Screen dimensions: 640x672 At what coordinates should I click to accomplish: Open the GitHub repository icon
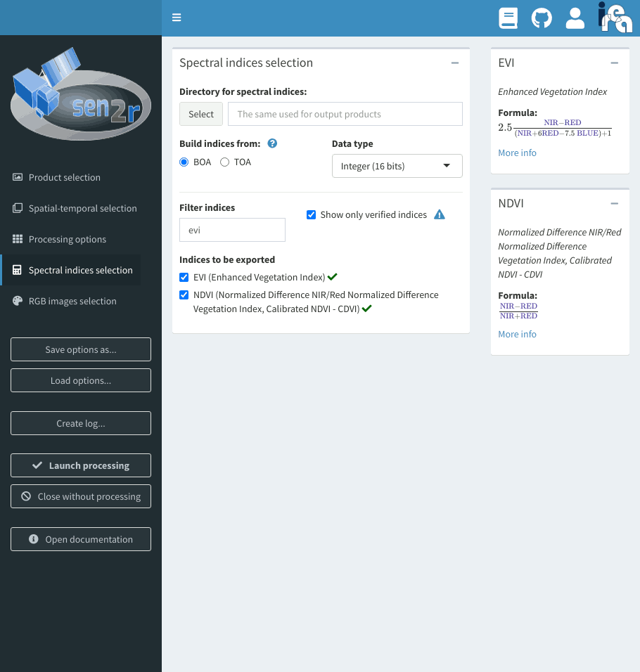click(542, 18)
